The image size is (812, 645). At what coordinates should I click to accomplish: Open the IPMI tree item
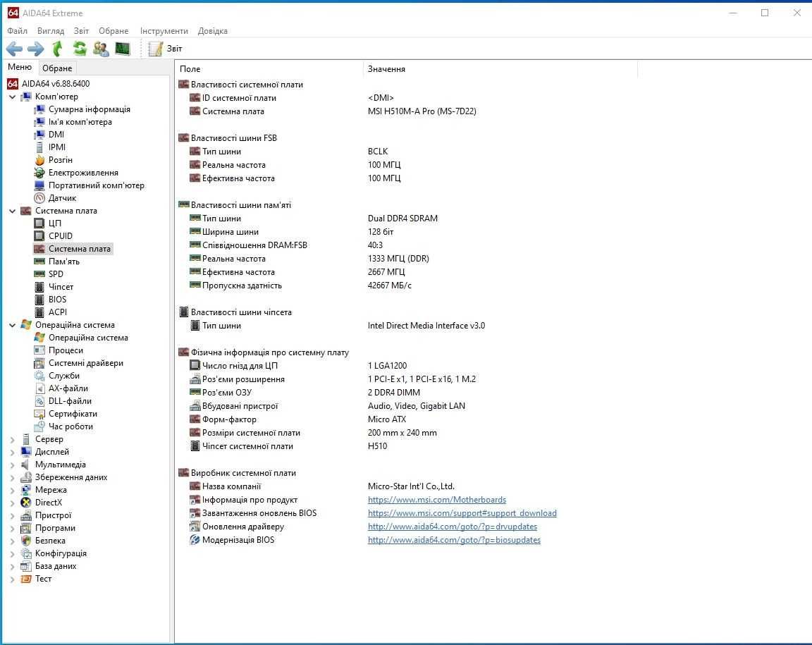(x=57, y=147)
